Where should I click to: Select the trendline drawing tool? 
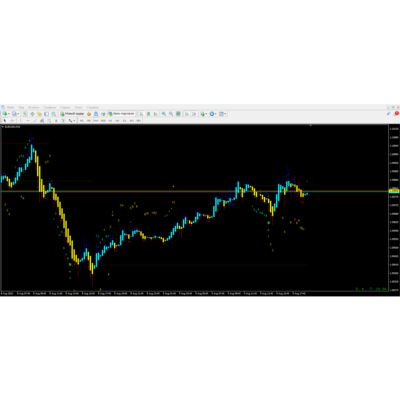(35, 120)
